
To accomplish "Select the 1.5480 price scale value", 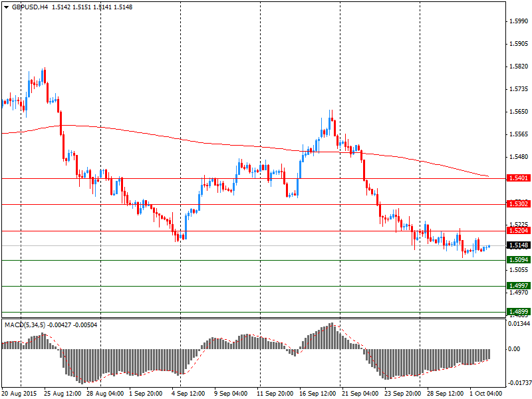I will (519, 157).
